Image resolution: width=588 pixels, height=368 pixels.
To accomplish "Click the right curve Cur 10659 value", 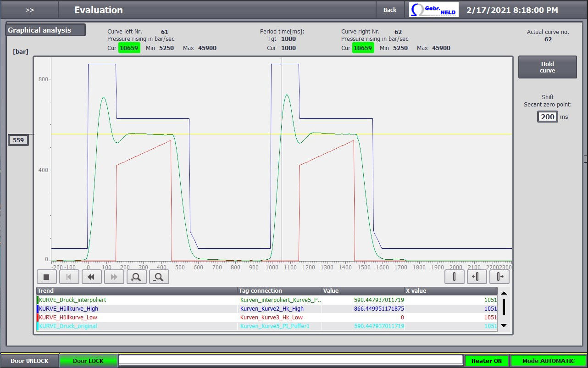I will pos(363,48).
